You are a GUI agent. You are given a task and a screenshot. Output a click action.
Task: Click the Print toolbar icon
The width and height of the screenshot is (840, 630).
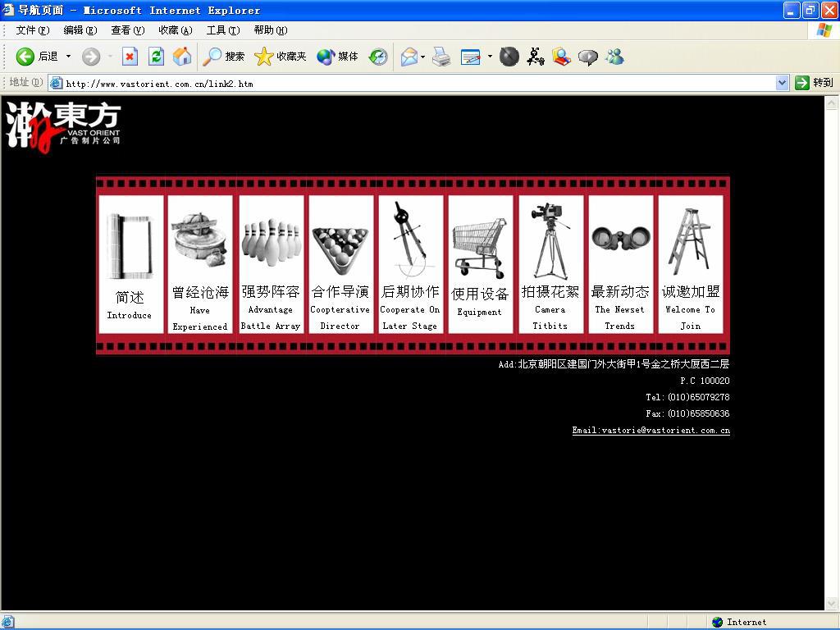pos(441,57)
